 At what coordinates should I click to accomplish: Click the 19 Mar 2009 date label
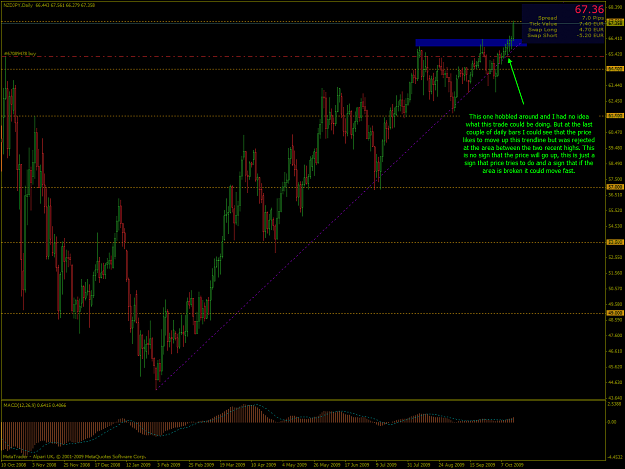(232, 465)
